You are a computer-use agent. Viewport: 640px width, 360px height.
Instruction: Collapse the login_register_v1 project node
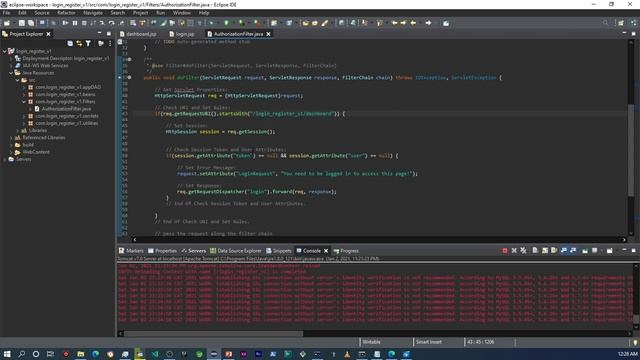coord(5,51)
